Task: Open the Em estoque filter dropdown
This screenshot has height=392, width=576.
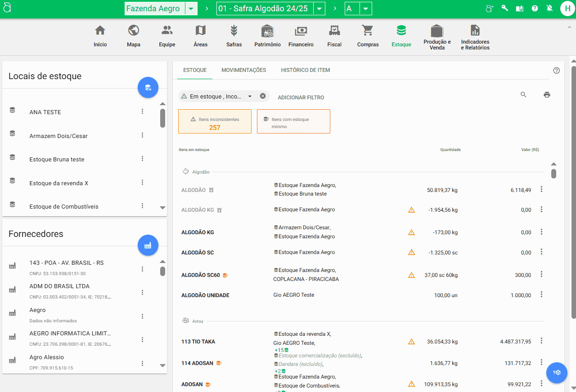Action: (250, 96)
